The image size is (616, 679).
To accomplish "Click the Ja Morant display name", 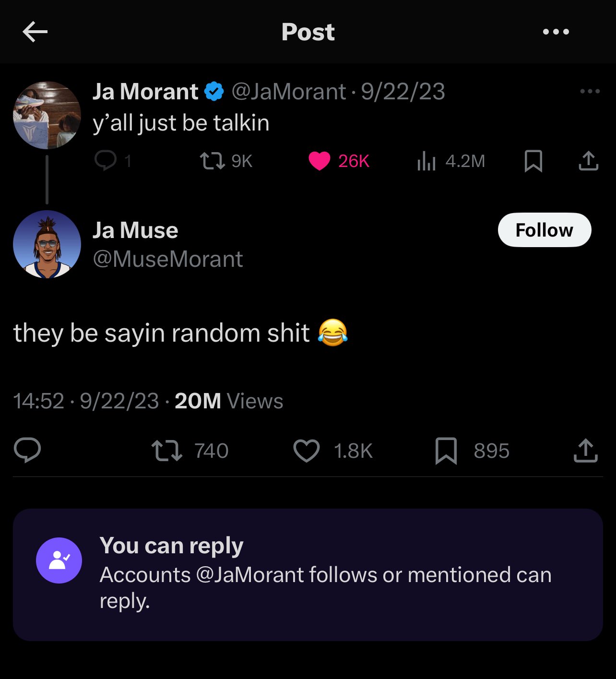I will tap(145, 91).
